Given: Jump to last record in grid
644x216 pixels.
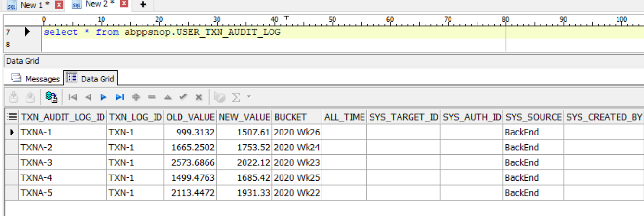Looking at the screenshot, I should pyautogui.click(x=120, y=97).
